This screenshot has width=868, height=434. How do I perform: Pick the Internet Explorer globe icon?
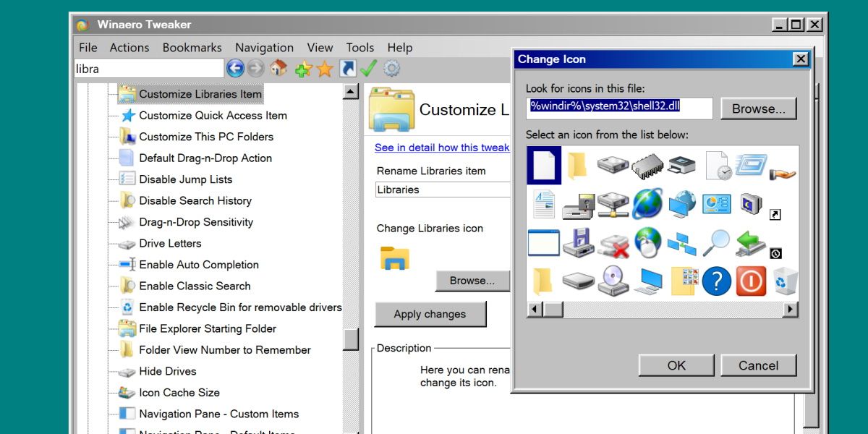[x=647, y=204]
